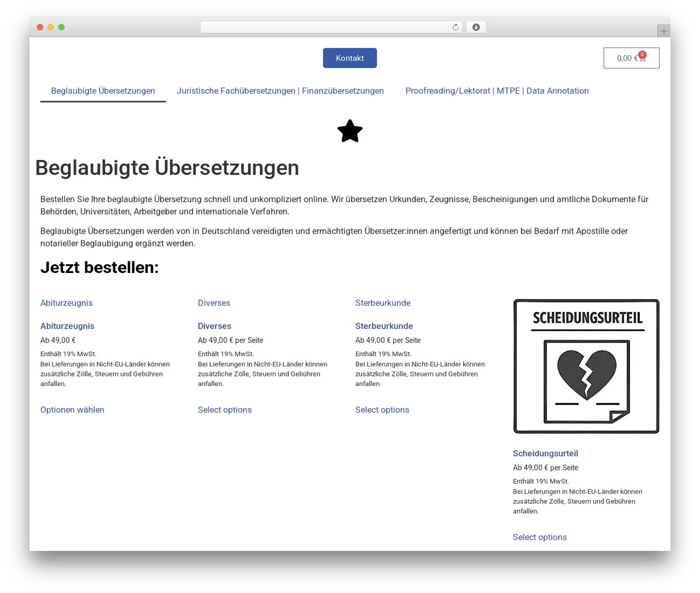The height and width of the screenshot is (593, 700).
Task: Open the browser downloads button
Action: coord(476,27)
